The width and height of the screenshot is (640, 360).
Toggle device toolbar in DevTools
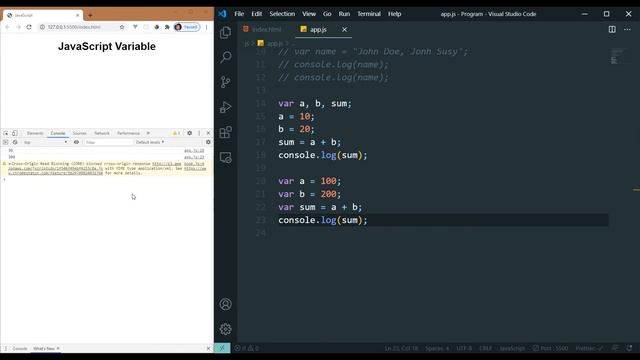coord(15,133)
